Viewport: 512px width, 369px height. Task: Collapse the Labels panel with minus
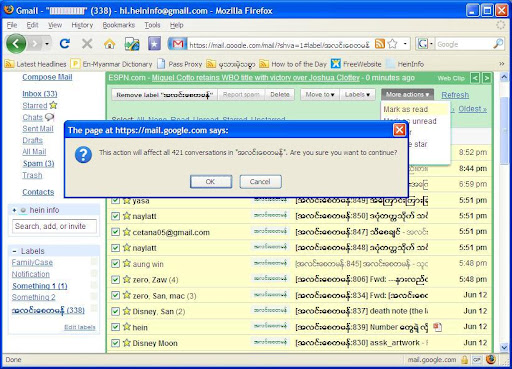pyautogui.click(x=15, y=251)
